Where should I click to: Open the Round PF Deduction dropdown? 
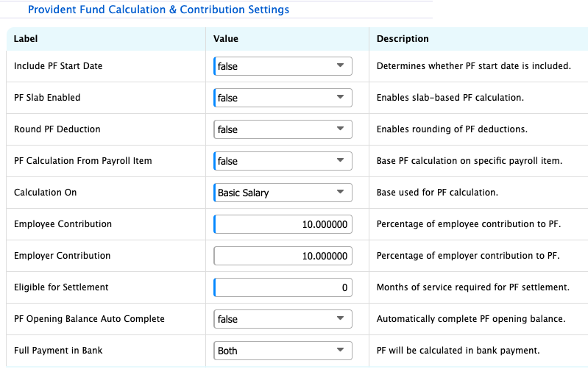click(x=283, y=129)
